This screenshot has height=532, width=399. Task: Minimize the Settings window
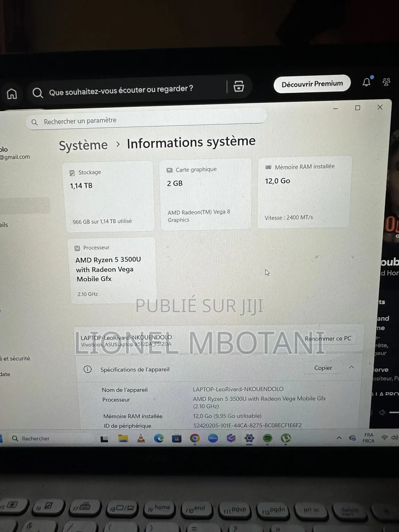pyautogui.click(x=335, y=109)
